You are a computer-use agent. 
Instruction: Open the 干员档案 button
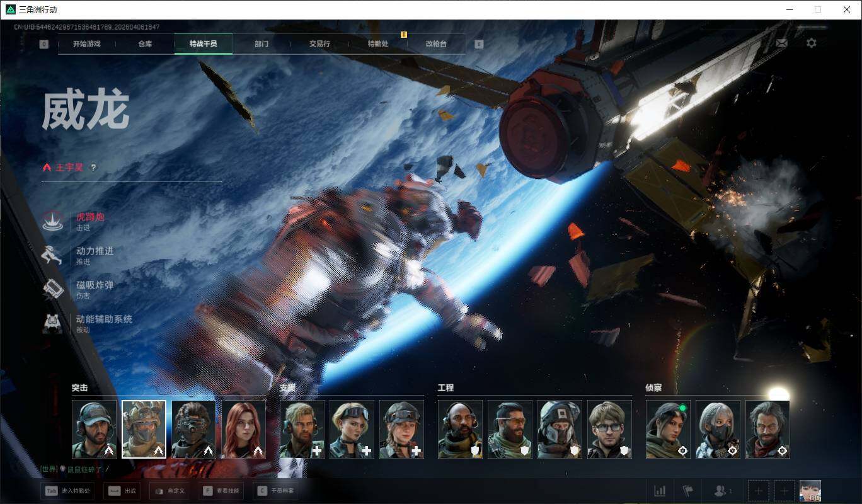click(274, 491)
